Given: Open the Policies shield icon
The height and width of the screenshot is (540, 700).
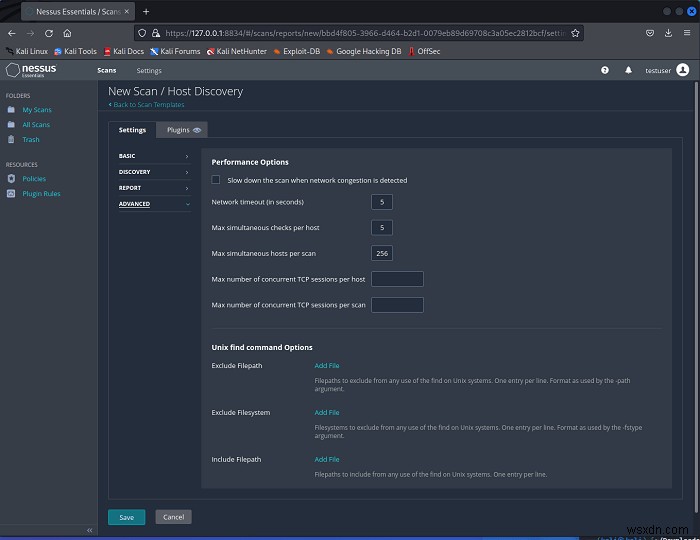Looking at the screenshot, I should [11, 179].
